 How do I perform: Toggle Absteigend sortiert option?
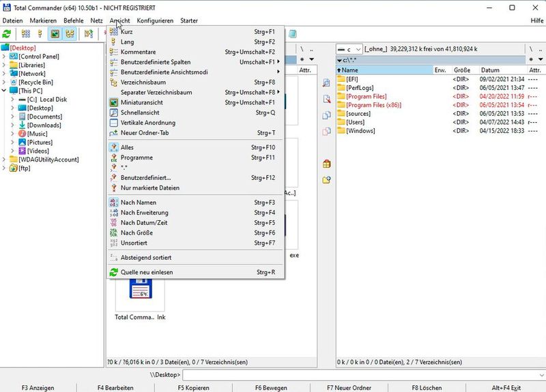195,258
